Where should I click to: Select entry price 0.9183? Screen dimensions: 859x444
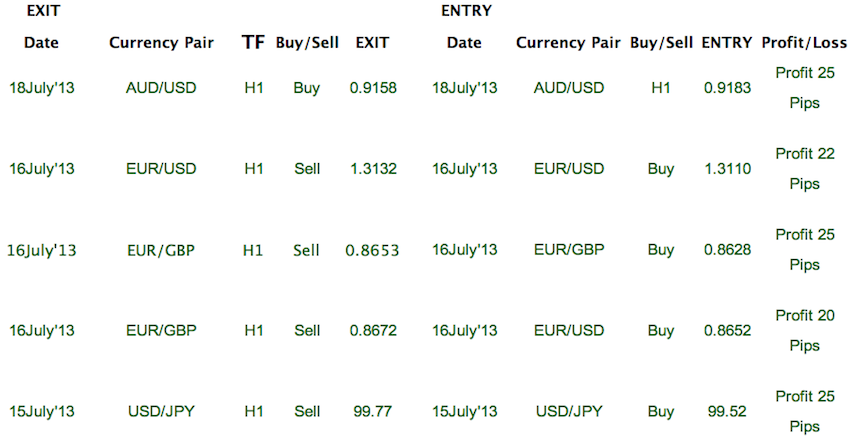(727, 88)
